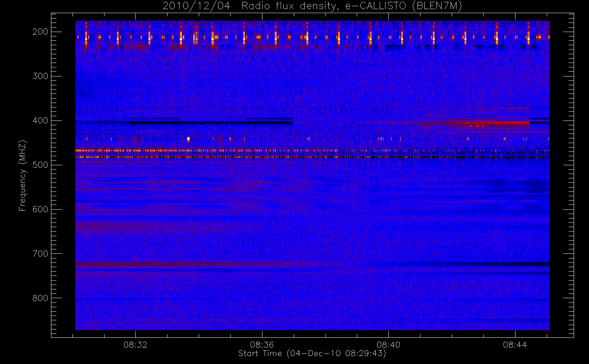Click the 600 frequency tick label
Screen dimensions: 589x364
pyautogui.click(x=40, y=209)
